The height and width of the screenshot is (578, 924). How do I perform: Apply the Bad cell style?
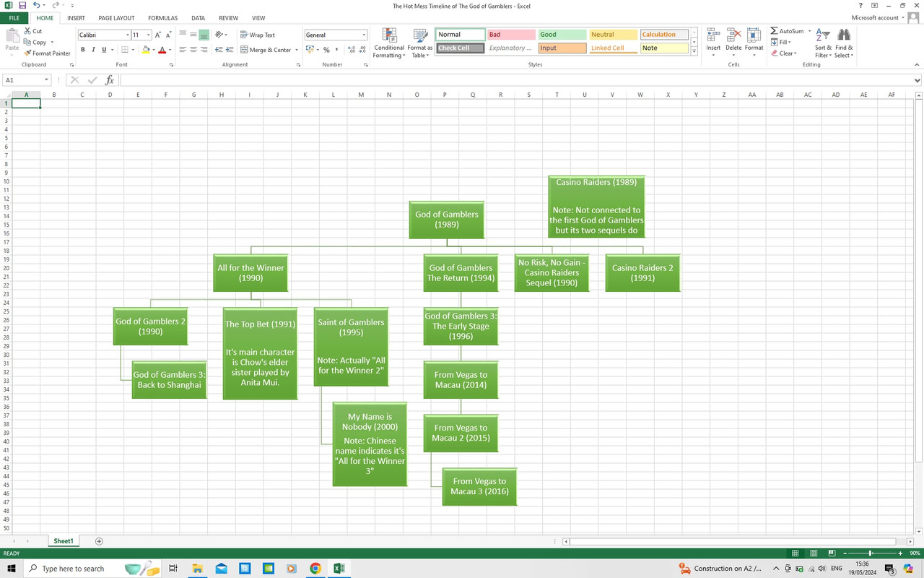(x=511, y=35)
